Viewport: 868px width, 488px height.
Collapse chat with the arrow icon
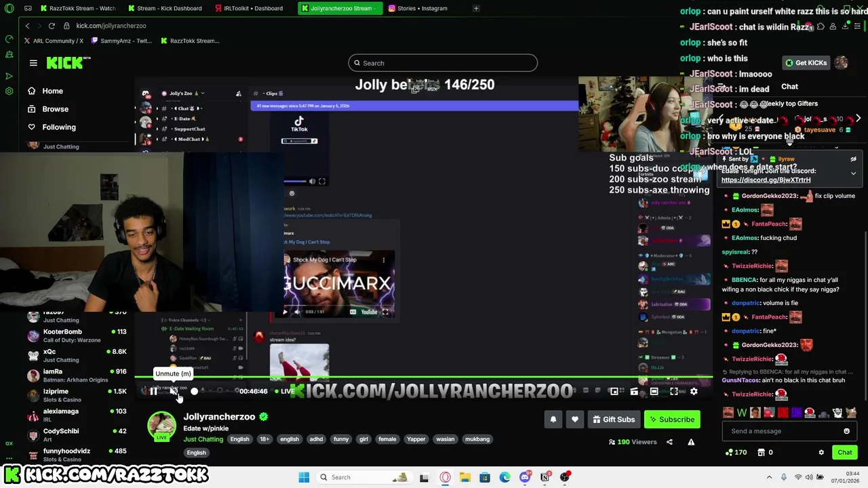tap(722, 87)
